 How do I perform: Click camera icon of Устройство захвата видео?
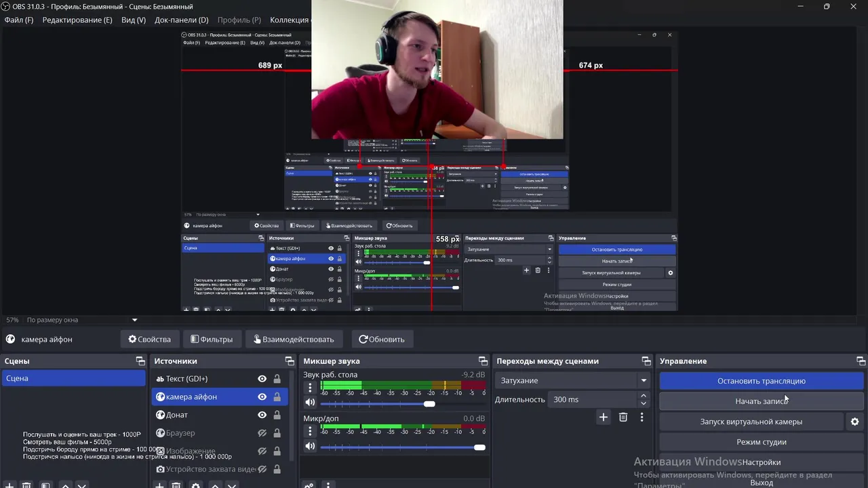[161, 469]
